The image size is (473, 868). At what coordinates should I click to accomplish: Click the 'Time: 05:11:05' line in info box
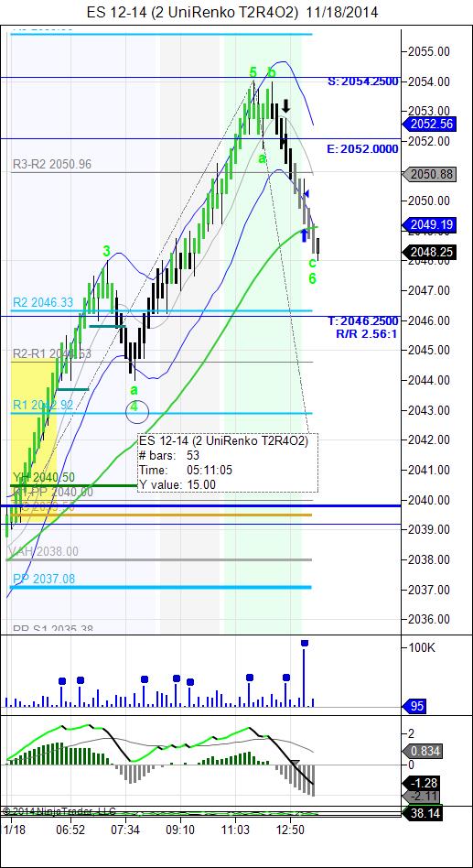pos(186,470)
